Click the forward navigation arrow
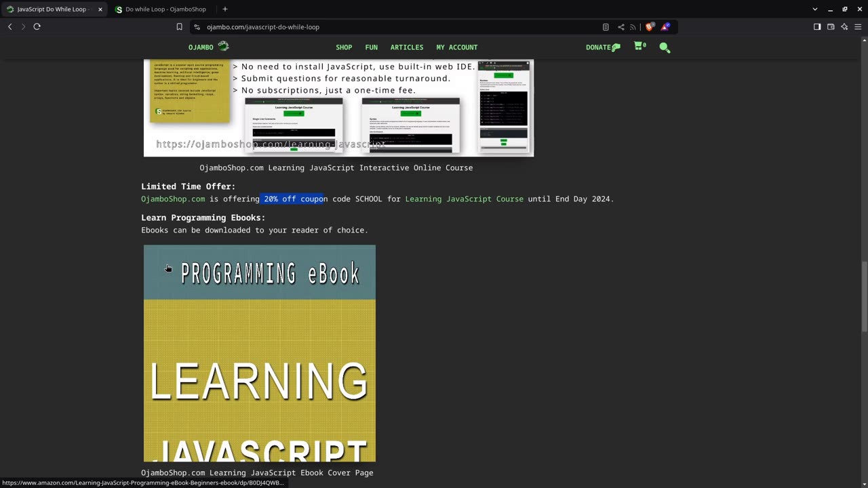This screenshot has width=868, height=488. pyautogui.click(x=23, y=26)
